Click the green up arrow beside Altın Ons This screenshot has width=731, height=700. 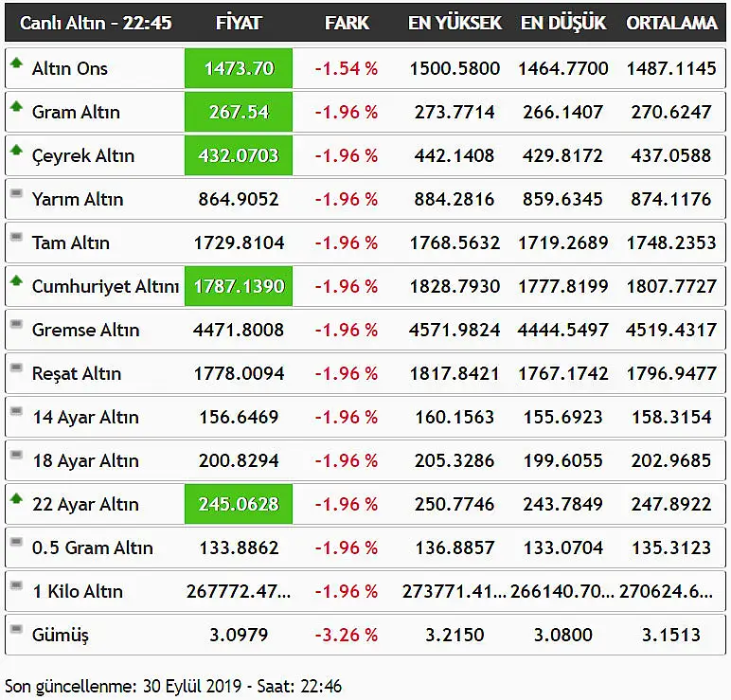click(x=16, y=63)
